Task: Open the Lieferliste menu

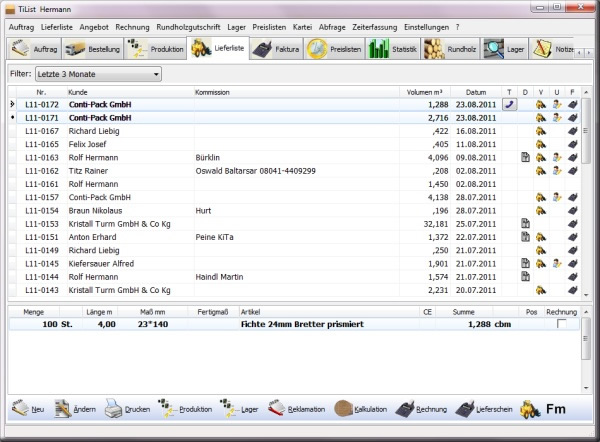Action: 57,27
